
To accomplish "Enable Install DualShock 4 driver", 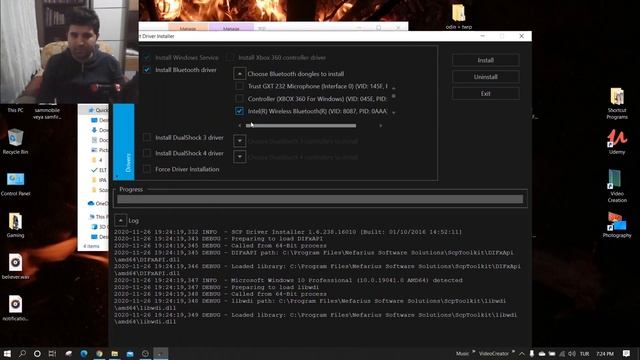I will [147, 153].
